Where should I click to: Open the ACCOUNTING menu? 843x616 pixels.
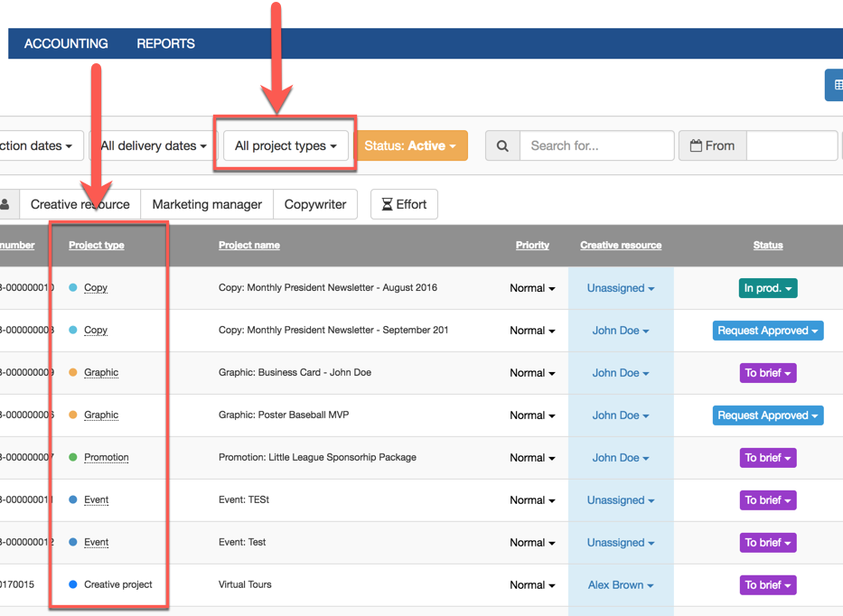pyautogui.click(x=66, y=43)
